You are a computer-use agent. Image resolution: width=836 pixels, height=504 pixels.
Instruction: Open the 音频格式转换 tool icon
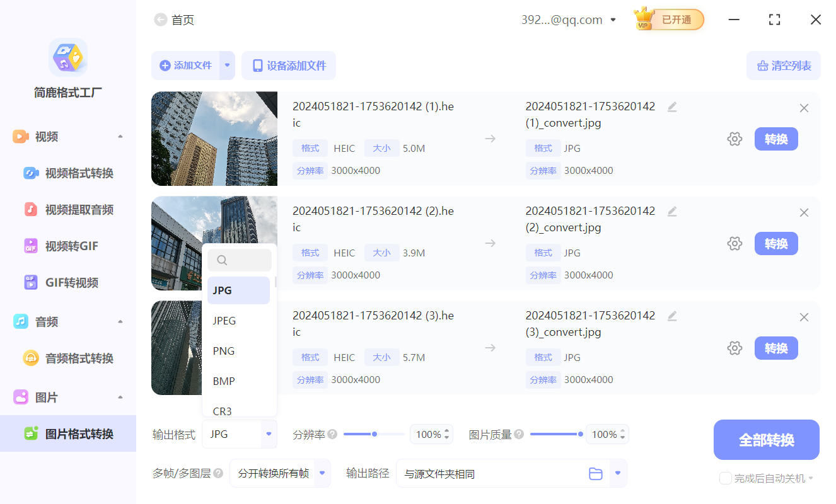click(32, 357)
